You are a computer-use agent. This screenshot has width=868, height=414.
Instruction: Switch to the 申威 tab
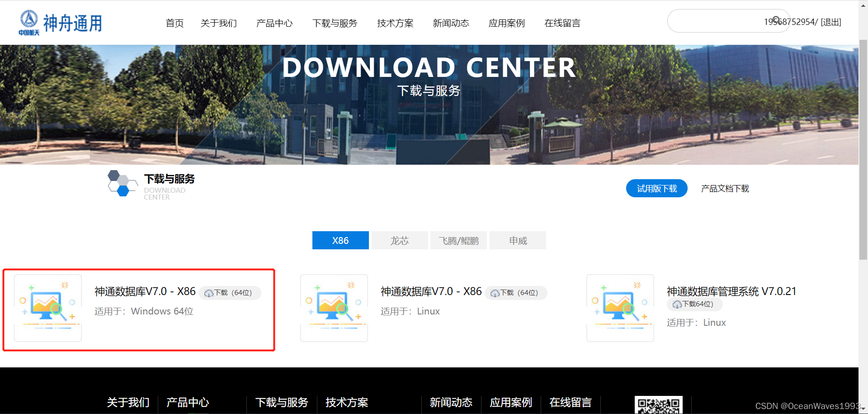(x=518, y=240)
